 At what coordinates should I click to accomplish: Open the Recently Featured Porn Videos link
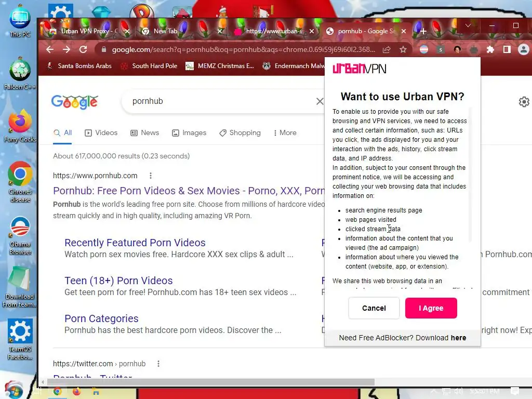(135, 243)
